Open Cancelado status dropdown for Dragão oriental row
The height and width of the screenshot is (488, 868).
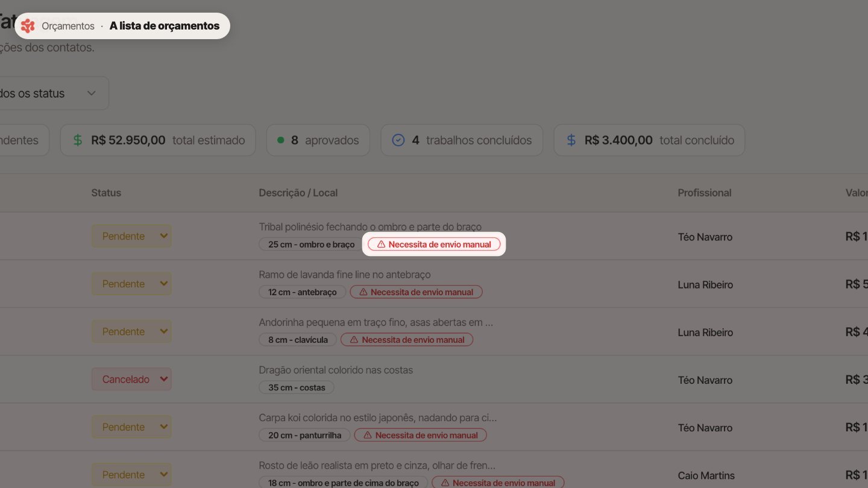pos(131,380)
